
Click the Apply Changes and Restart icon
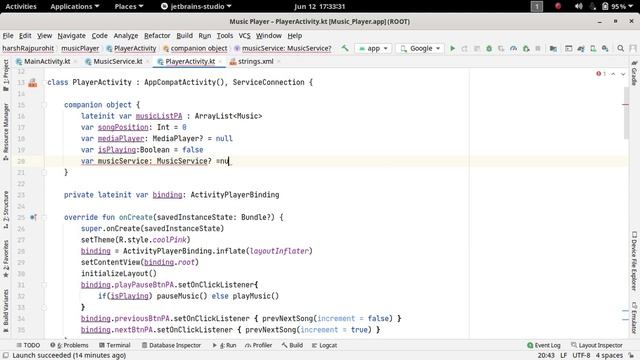pos(464,48)
